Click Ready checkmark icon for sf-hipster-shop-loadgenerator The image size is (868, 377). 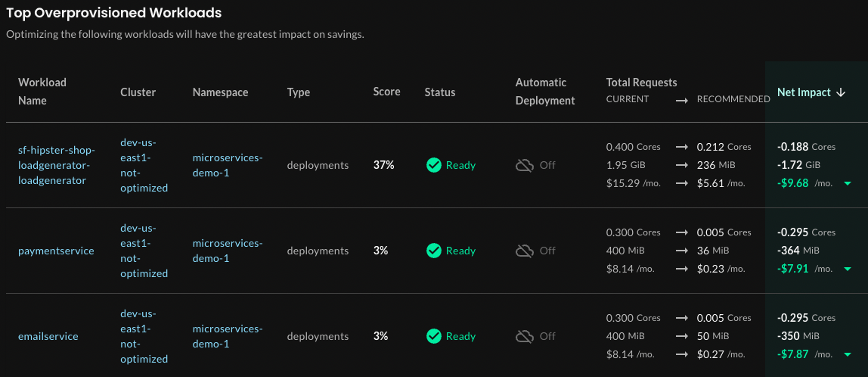433,165
